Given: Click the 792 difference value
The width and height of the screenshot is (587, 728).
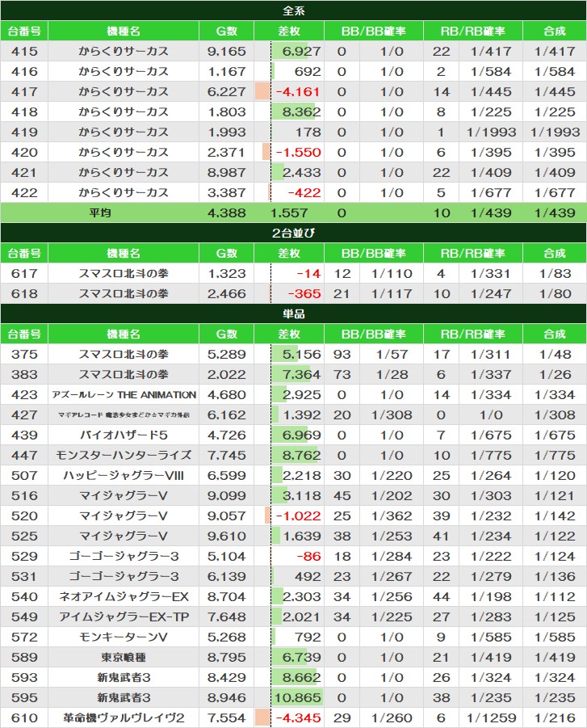Looking at the screenshot, I should pos(308,637).
